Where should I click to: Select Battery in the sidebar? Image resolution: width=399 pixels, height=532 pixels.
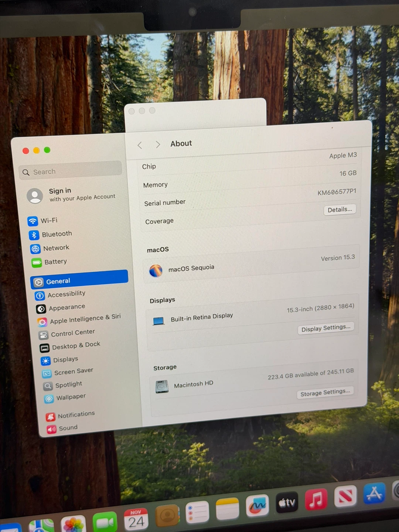pos(50,262)
